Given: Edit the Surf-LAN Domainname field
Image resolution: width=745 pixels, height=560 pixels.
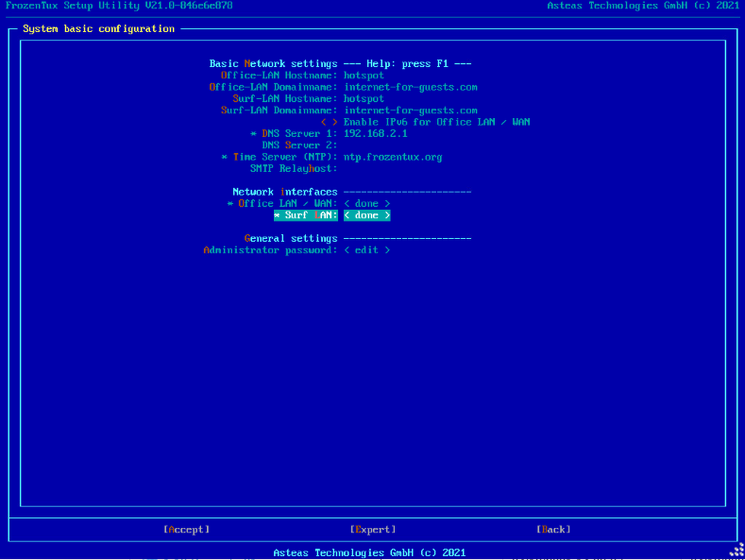Looking at the screenshot, I should pos(410,111).
